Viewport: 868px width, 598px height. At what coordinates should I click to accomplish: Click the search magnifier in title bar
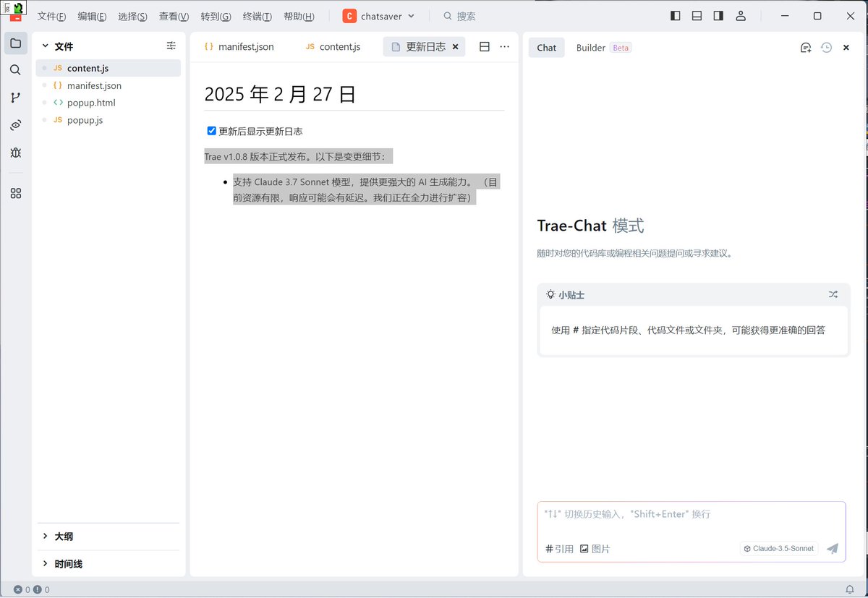[x=448, y=16]
